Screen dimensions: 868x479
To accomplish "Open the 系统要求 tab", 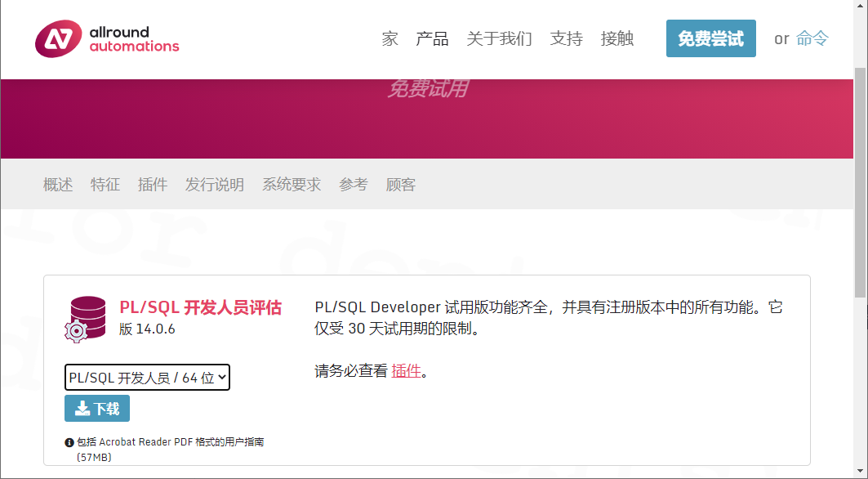I will [x=292, y=184].
